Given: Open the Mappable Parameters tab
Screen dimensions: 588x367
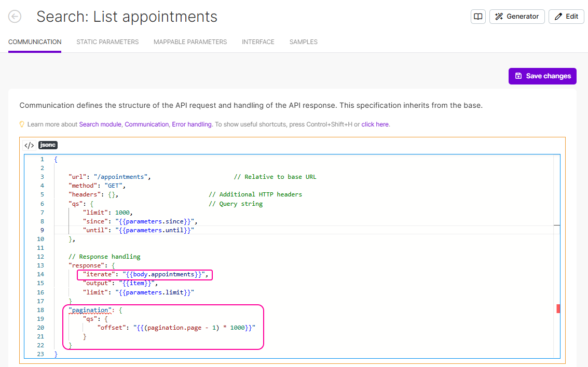Looking at the screenshot, I should [190, 42].
